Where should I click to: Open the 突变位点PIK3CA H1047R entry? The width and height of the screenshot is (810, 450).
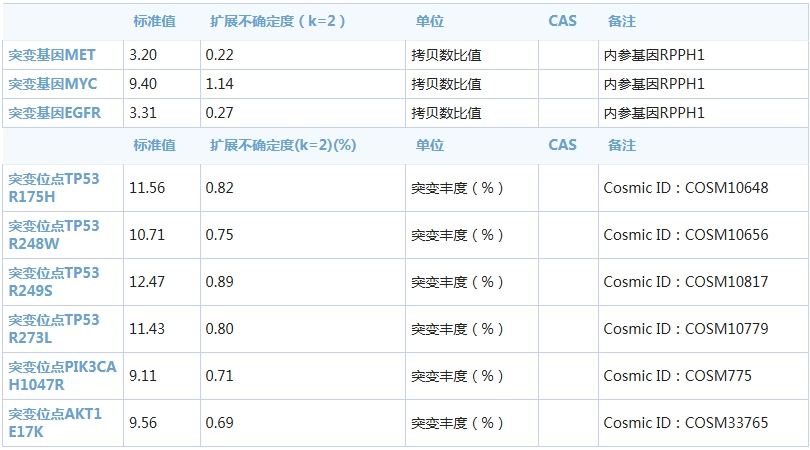tap(63, 376)
